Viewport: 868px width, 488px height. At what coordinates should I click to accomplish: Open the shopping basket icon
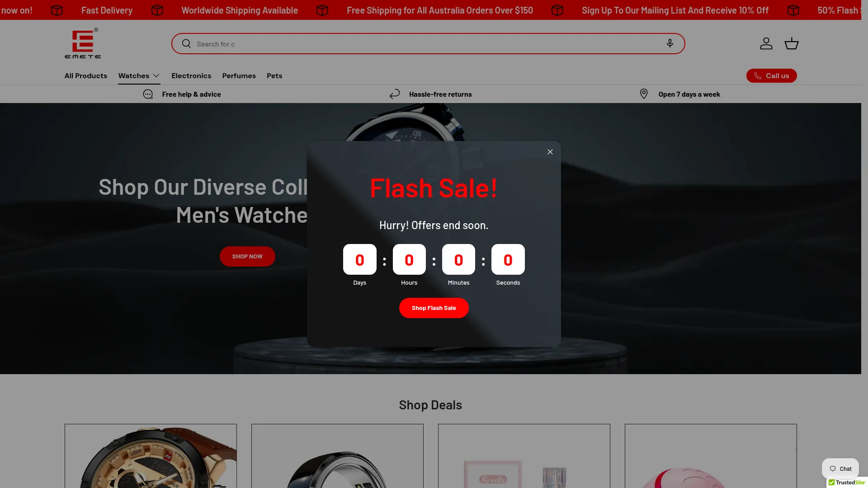click(791, 43)
